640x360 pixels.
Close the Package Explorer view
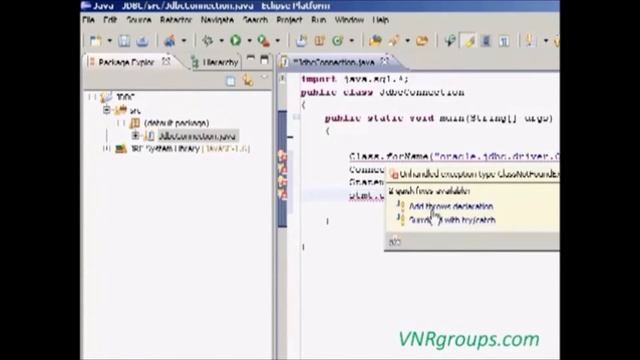166,62
